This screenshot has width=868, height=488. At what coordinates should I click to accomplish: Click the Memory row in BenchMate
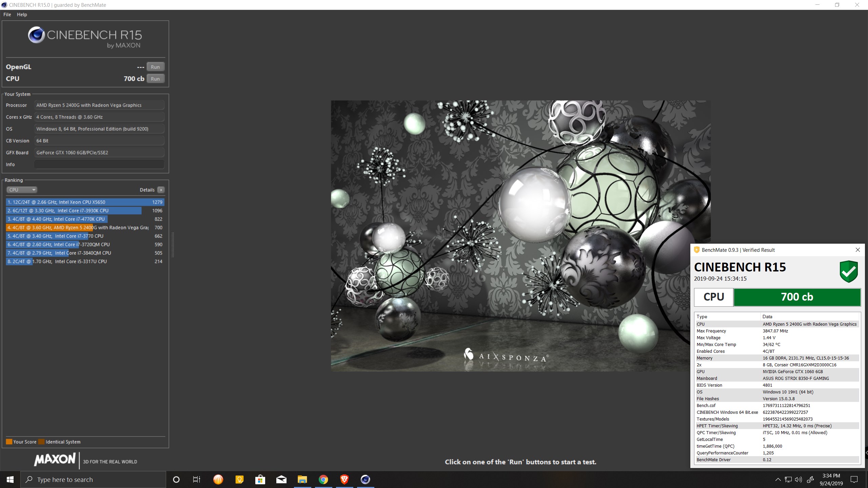tap(777, 358)
